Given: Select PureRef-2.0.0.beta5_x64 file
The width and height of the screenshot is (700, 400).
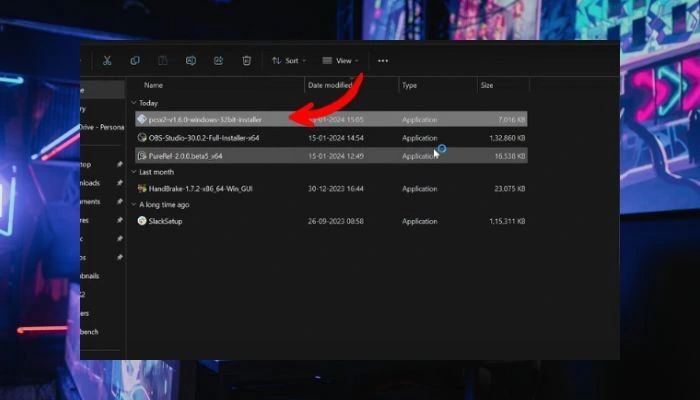Looking at the screenshot, I should (x=331, y=156).
